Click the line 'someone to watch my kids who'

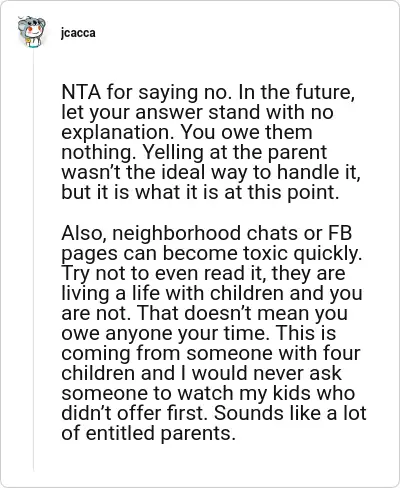[208, 393]
